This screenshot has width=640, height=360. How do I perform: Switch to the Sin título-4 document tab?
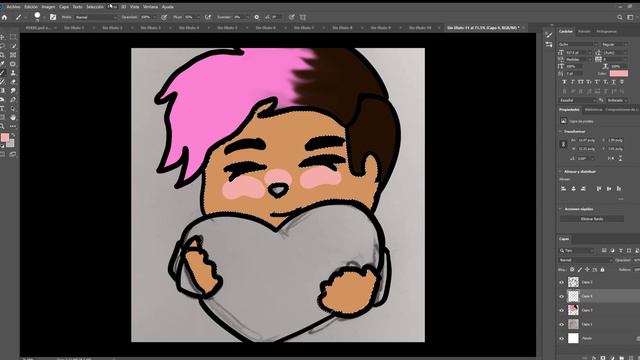[189, 28]
